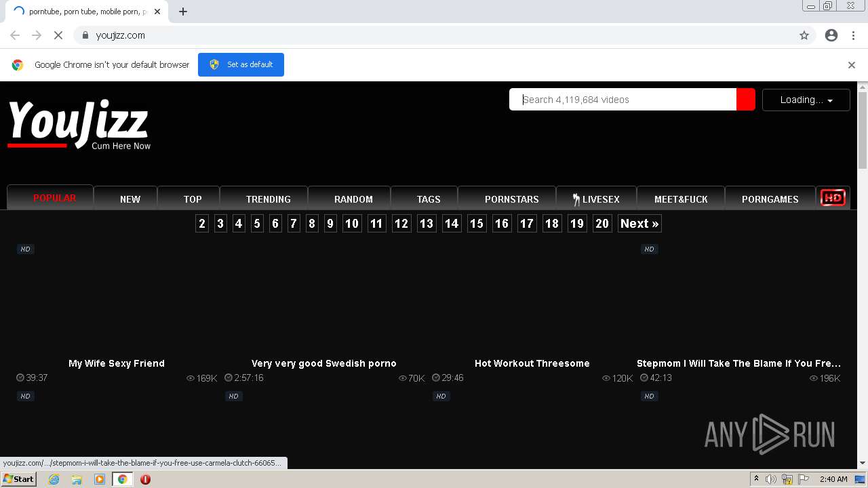Launch Internet Explorer from the taskbar
Screen dimensions: 868x488
coord(54,479)
